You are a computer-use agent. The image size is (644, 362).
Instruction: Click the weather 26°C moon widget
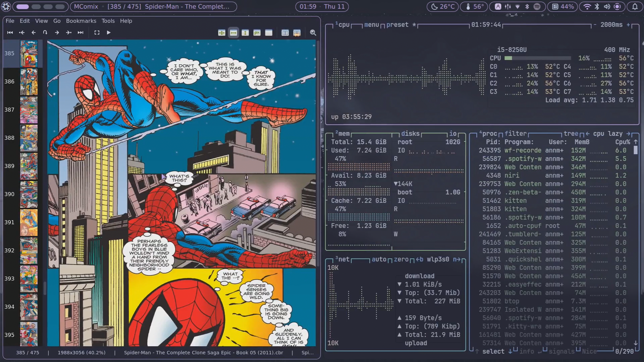click(443, 7)
